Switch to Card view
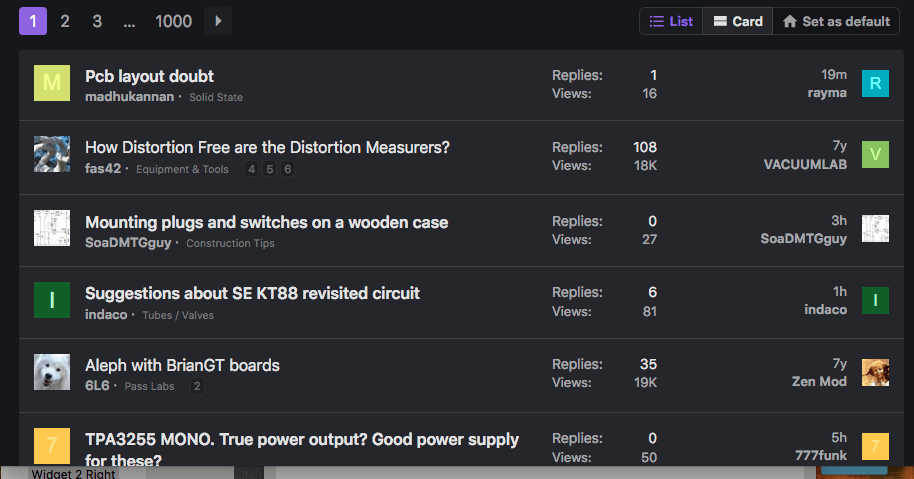 [x=738, y=22]
